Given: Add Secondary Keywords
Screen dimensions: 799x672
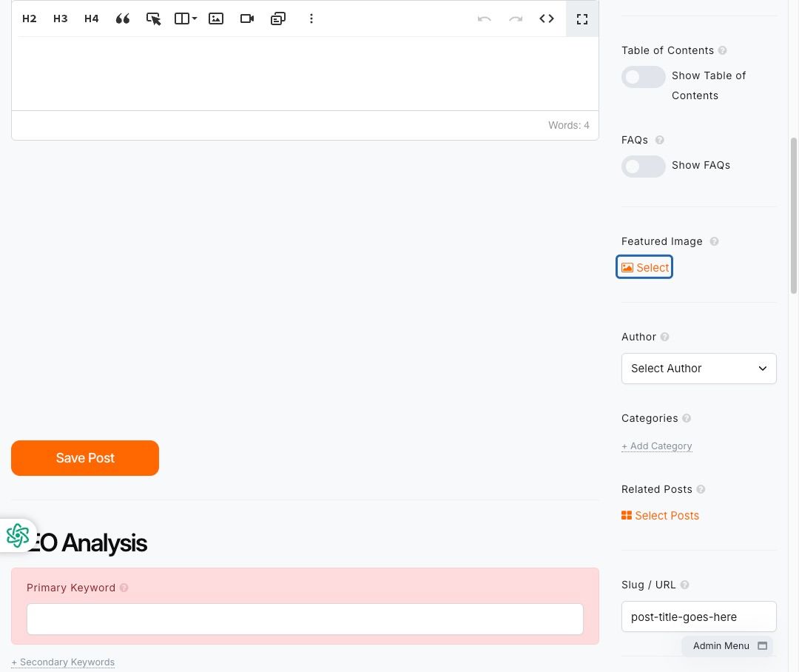Looking at the screenshot, I should point(63,662).
